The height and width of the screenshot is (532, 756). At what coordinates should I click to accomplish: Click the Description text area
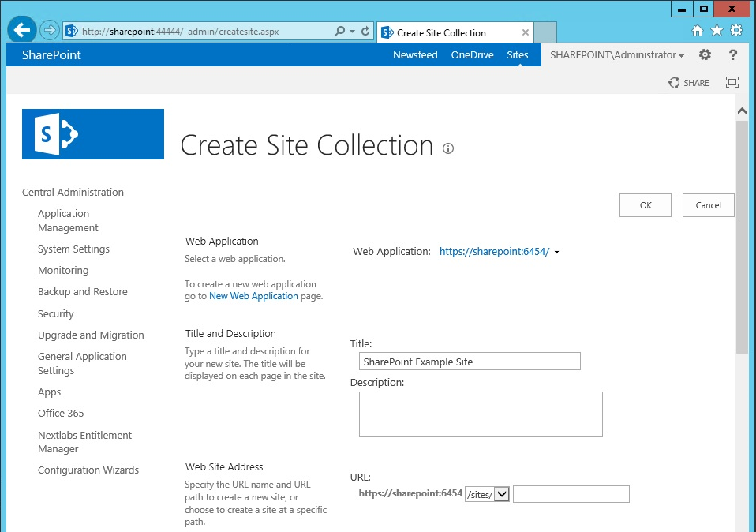point(481,414)
